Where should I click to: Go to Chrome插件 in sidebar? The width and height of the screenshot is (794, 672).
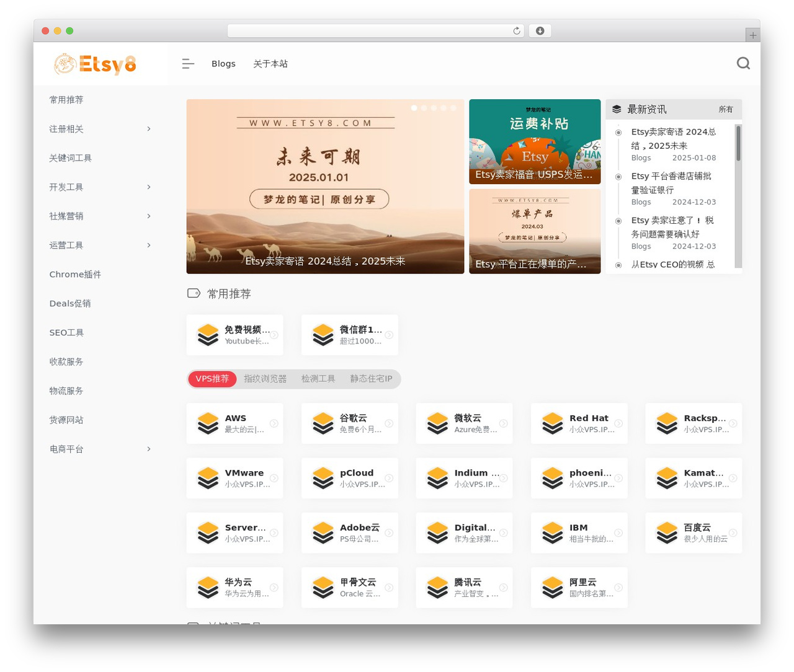pos(75,275)
